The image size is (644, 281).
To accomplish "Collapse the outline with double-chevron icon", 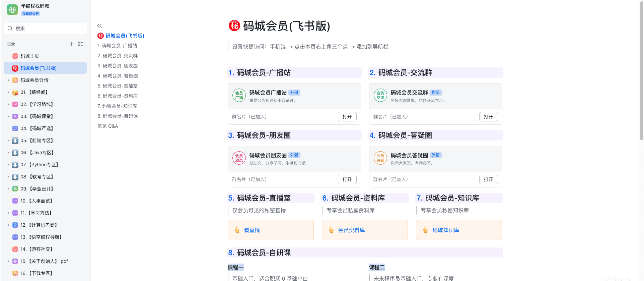I will point(99,26).
